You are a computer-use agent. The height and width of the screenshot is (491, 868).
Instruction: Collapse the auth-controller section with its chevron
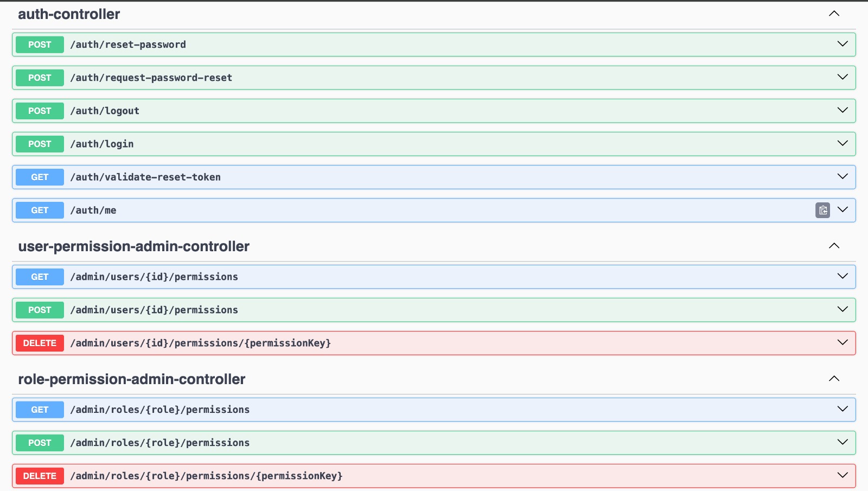pos(834,14)
